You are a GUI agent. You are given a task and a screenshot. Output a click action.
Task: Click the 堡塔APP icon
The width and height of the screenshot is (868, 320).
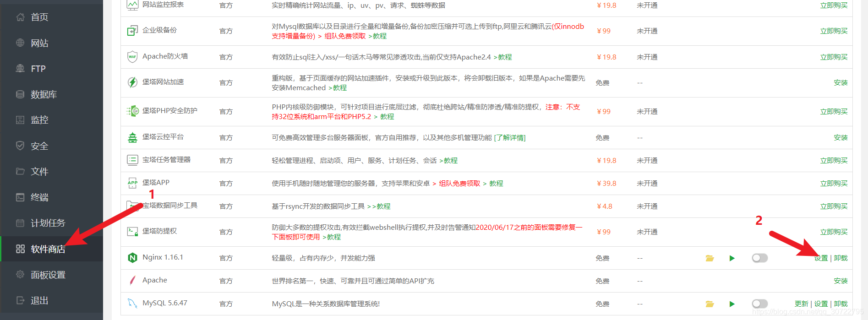coord(132,183)
